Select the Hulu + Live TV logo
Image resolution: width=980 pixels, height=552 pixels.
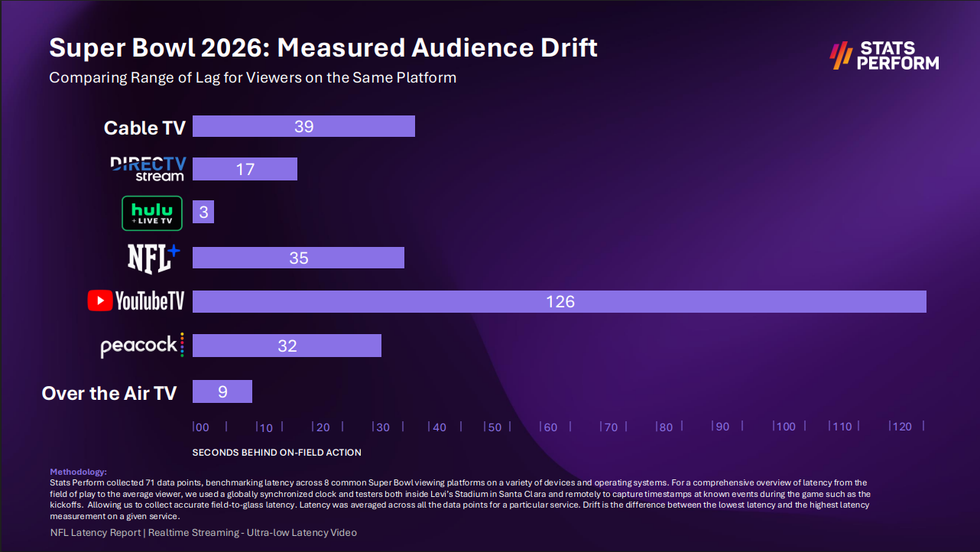(x=151, y=213)
